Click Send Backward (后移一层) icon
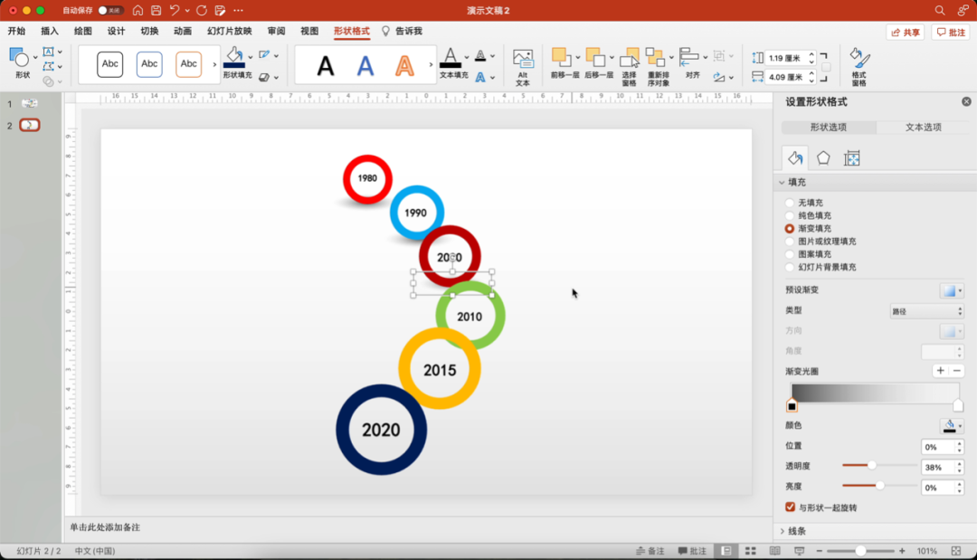This screenshot has width=977, height=560. (x=595, y=57)
